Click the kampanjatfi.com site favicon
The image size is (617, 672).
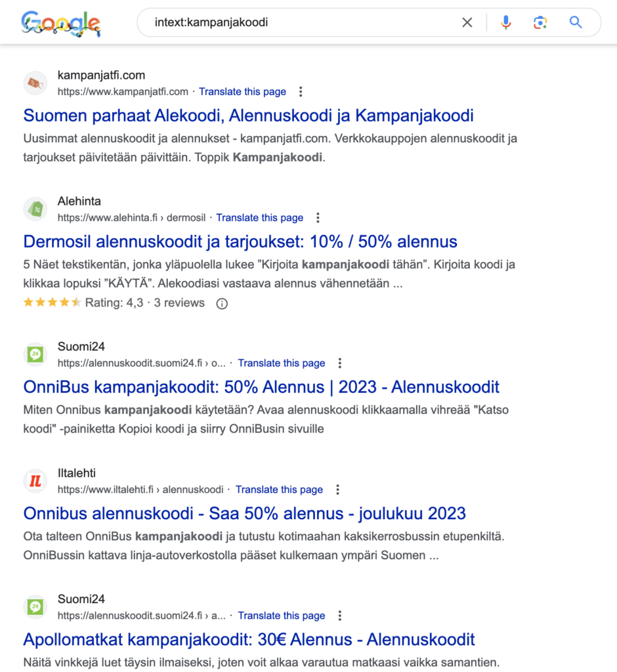pos(35,83)
